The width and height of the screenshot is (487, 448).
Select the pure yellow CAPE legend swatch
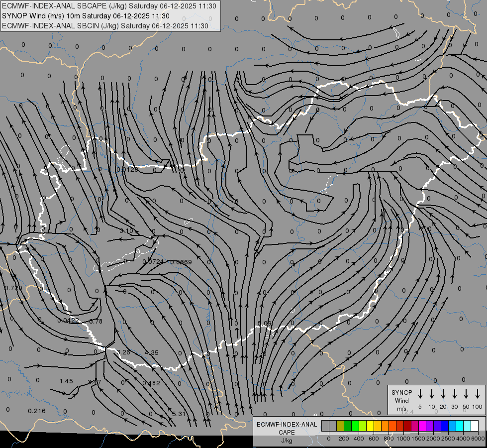coord(370,426)
